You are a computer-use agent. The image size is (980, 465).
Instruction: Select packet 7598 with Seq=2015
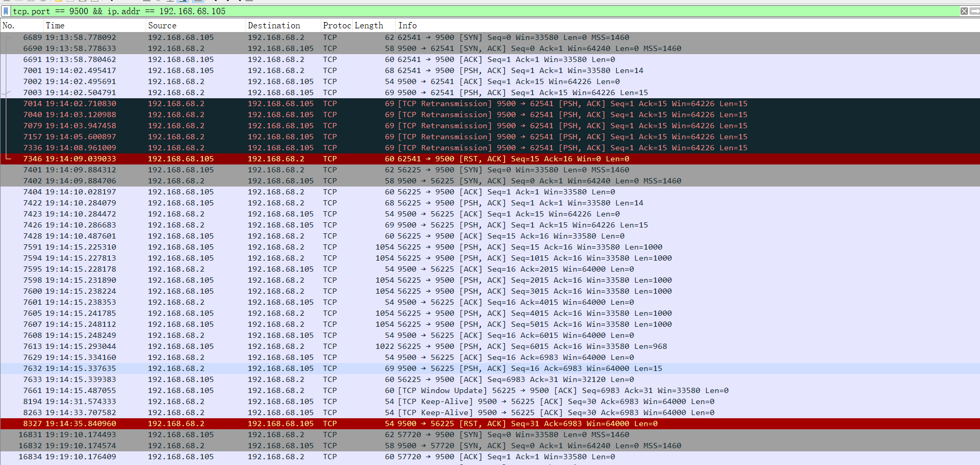pos(490,280)
